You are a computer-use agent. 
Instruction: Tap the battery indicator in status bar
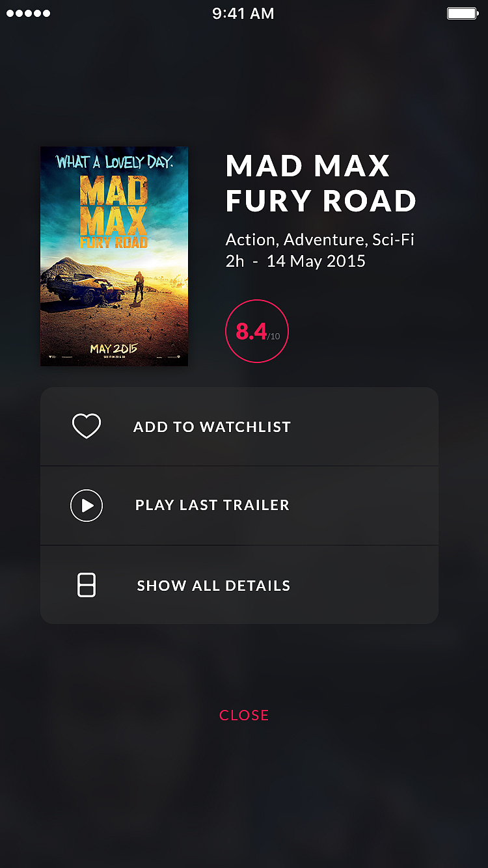[x=463, y=13]
